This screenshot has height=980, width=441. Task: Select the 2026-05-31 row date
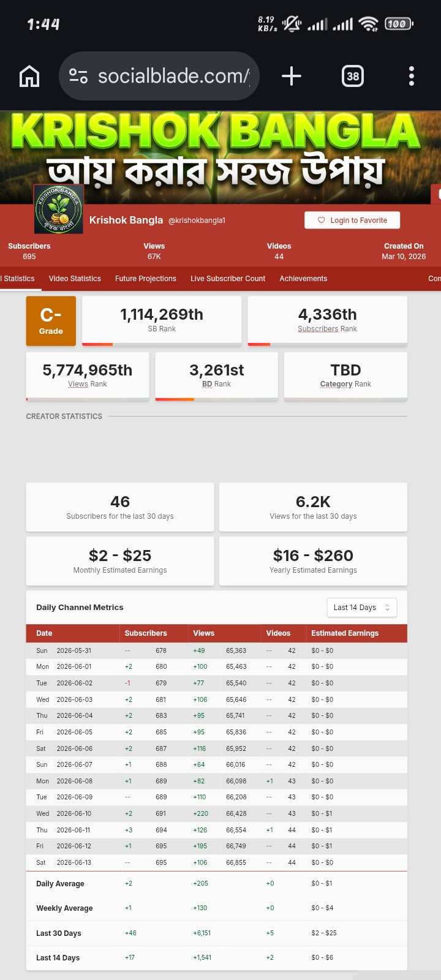[74, 650]
